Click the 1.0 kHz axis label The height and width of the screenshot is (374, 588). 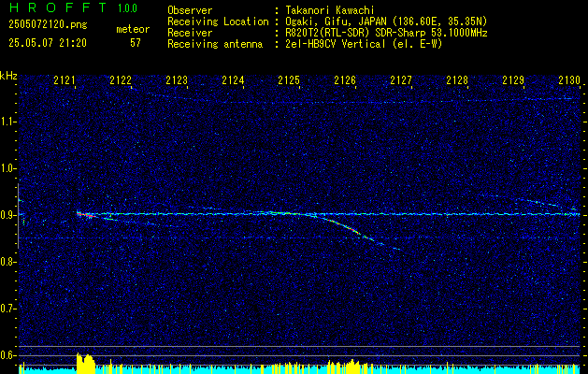[8, 168]
